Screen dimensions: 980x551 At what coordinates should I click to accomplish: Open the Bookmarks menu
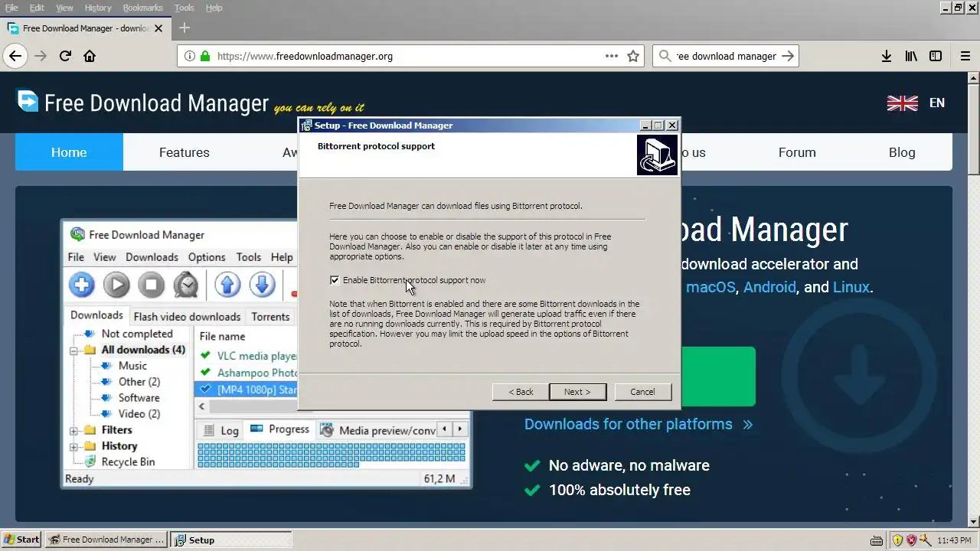(142, 8)
